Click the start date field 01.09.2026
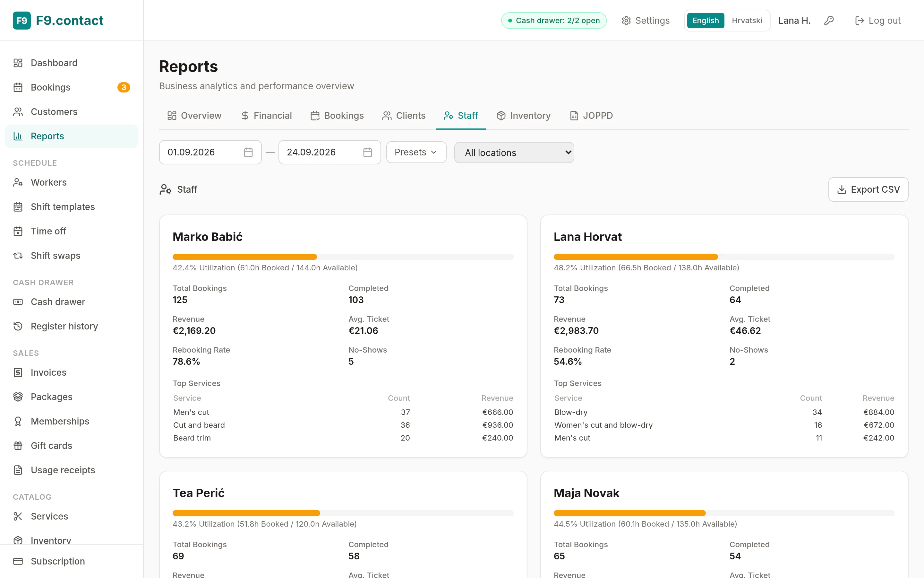The width and height of the screenshot is (924, 578). pyautogui.click(x=210, y=152)
